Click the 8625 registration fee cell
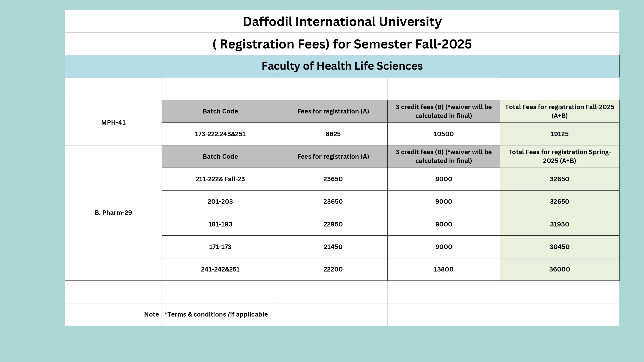Screen dimensions: 644x362 coord(333,134)
